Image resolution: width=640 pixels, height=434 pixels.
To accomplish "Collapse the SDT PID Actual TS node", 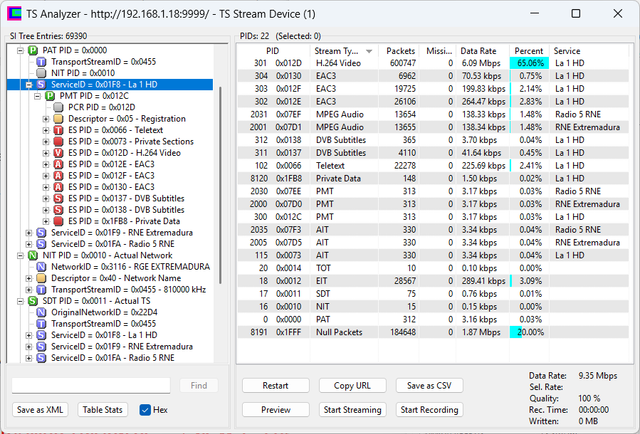I will [x=20, y=301].
